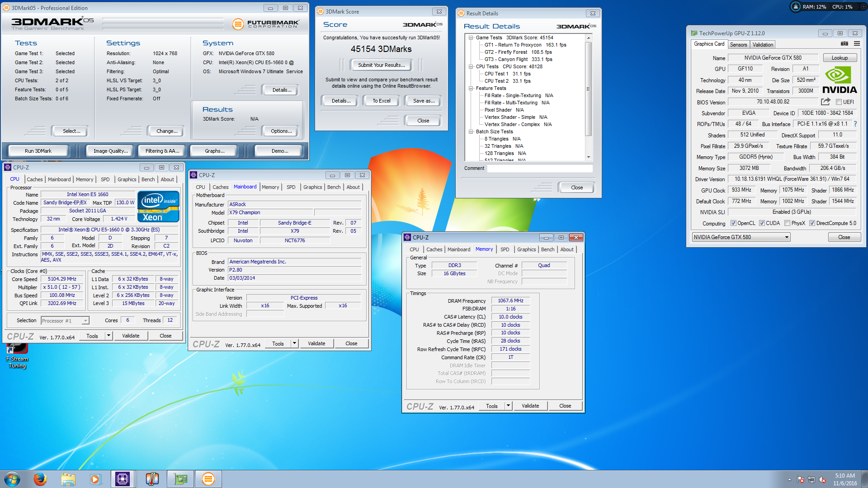Toggle the PhysX checkbox

click(787, 223)
